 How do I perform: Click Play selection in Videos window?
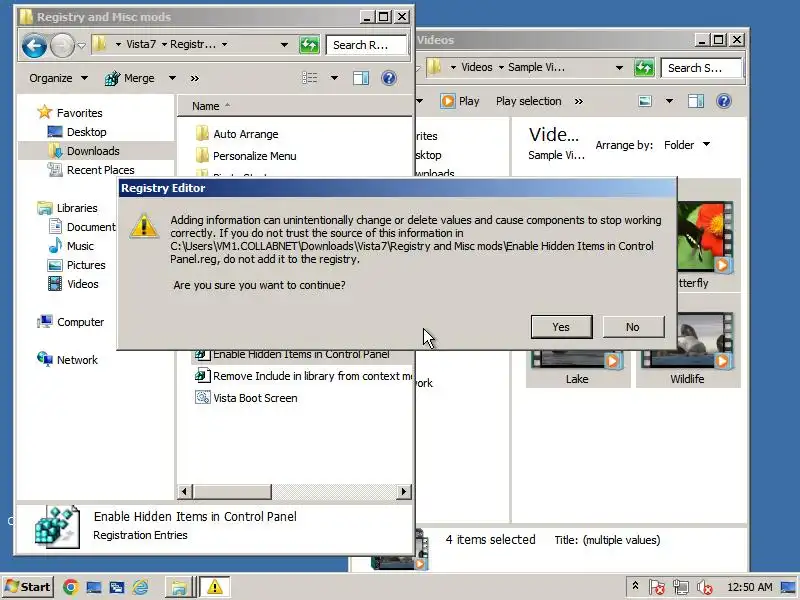tap(529, 101)
